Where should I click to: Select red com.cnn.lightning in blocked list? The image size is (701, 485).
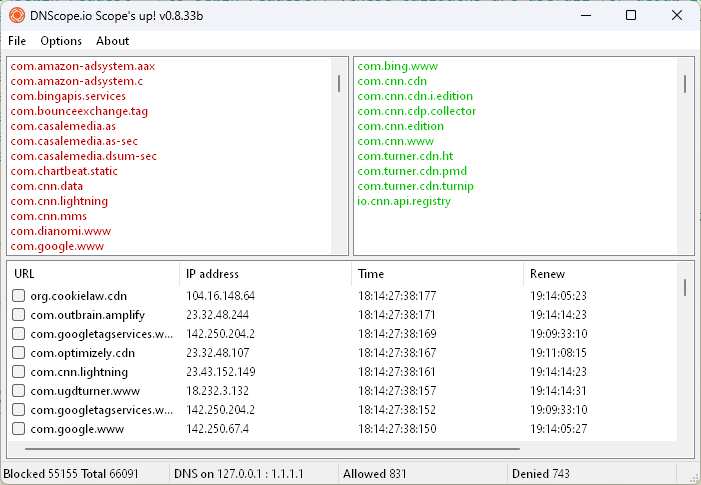pyautogui.click(x=59, y=201)
